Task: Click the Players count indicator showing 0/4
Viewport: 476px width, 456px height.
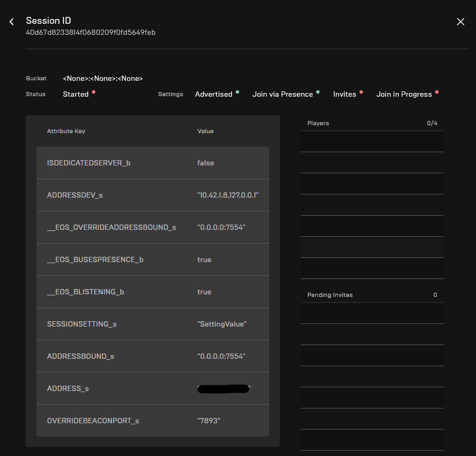Action: 433,123
